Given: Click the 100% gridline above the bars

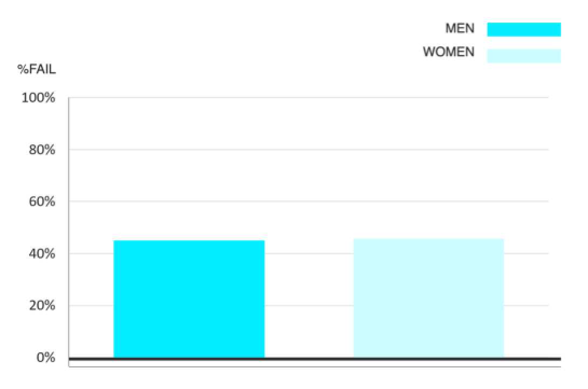Looking at the screenshot, I should [x=309, y=98].
